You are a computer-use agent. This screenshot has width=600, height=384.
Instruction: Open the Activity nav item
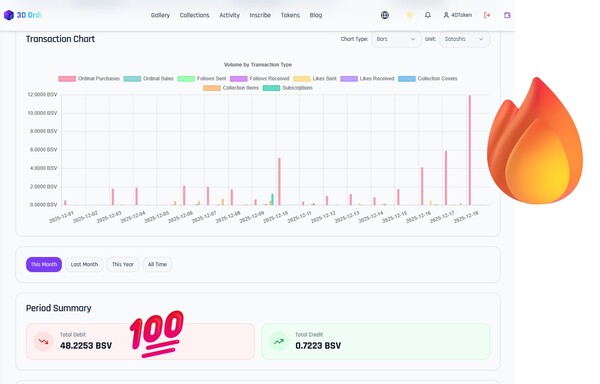coord(230,15)
